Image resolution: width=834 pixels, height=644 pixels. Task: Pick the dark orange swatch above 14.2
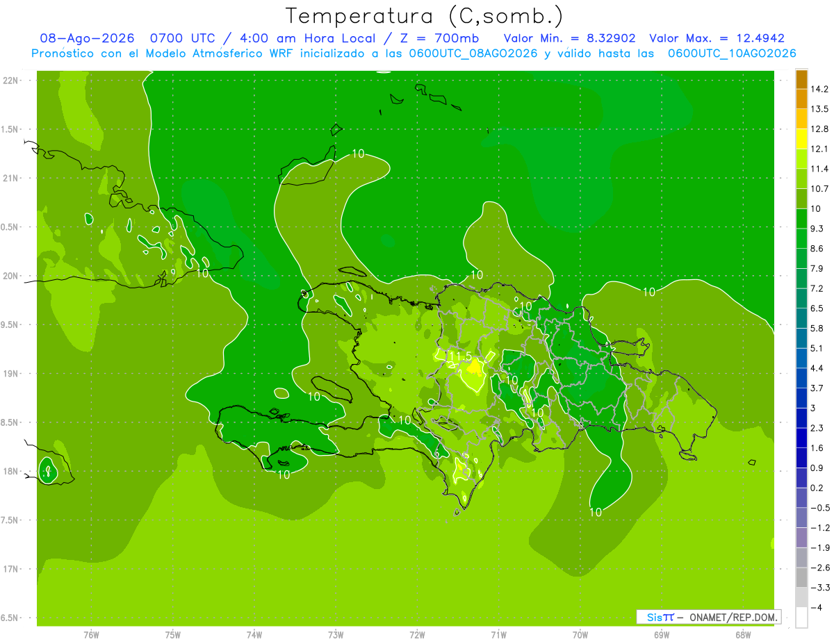[801, 79]
